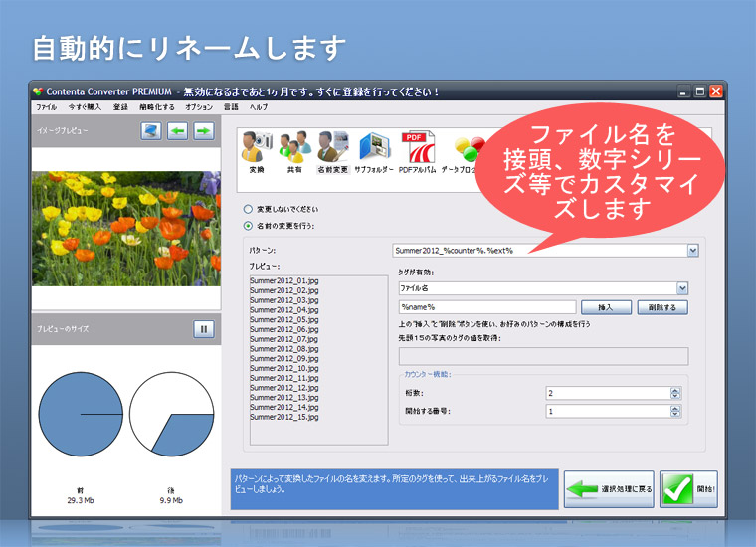Adjust the 桁数 digits spinner arrows
Viewport: 756px width, 547px height.
pyautogui.click(x=675, y=393)
